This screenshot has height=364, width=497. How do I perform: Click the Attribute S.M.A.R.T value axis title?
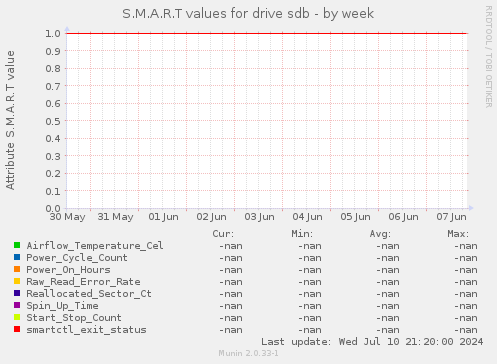pyautogui.click(x=10, y=120)
